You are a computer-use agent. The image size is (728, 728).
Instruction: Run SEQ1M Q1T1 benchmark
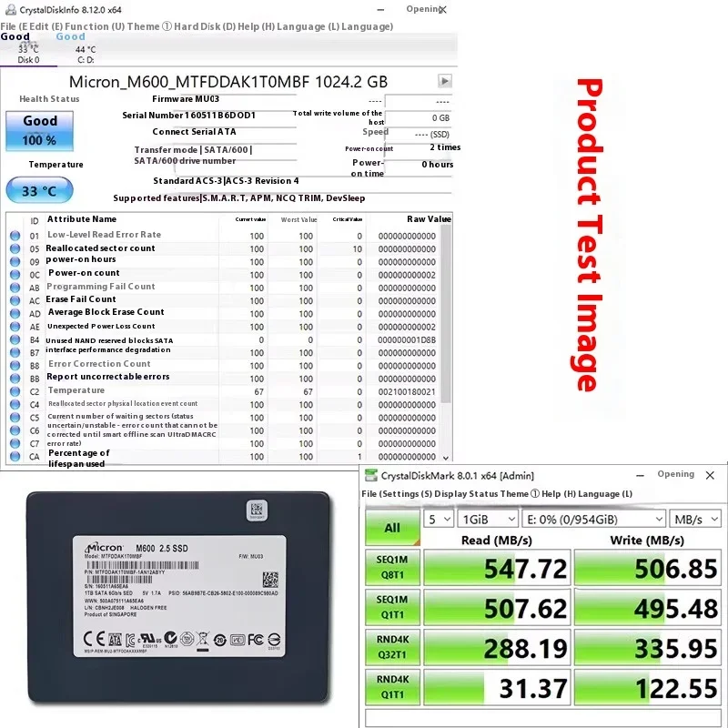[392, 607]
